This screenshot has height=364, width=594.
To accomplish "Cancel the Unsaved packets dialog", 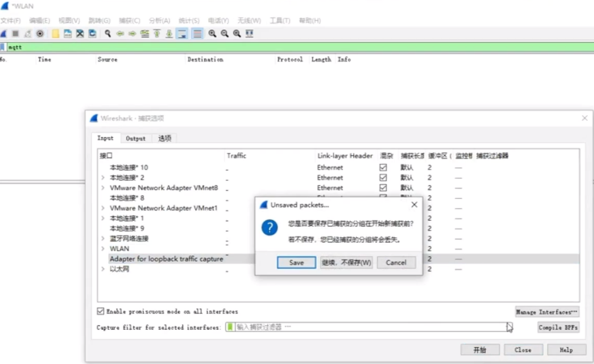I will [396, 262].
